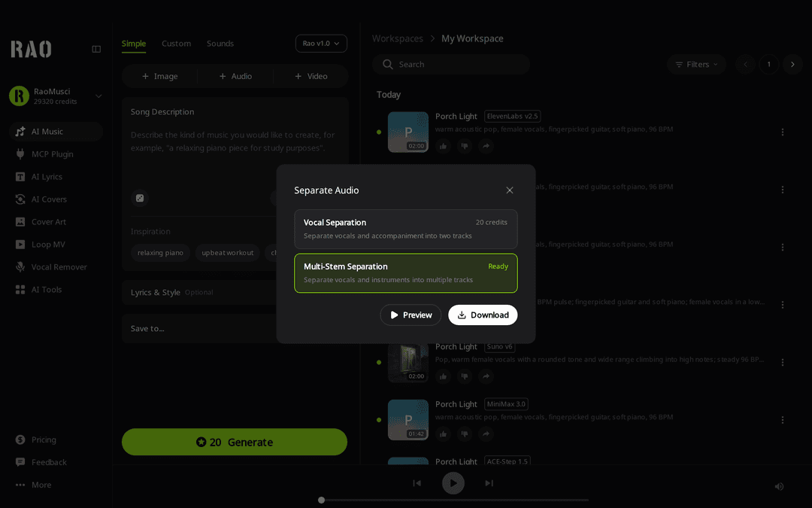
Task: Like the ElevenLabs v2.5 Porch Light track
Action: tap(444, 146)
